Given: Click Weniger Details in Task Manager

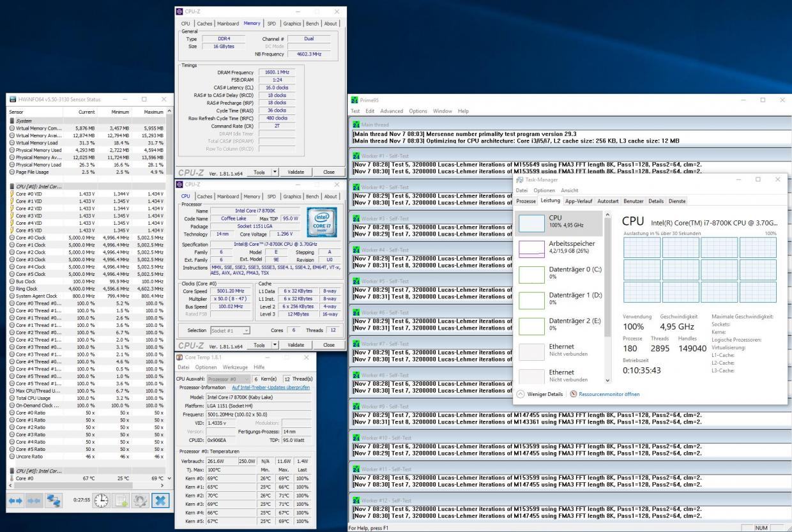Looking at the screenshot, I should [544, 394].
